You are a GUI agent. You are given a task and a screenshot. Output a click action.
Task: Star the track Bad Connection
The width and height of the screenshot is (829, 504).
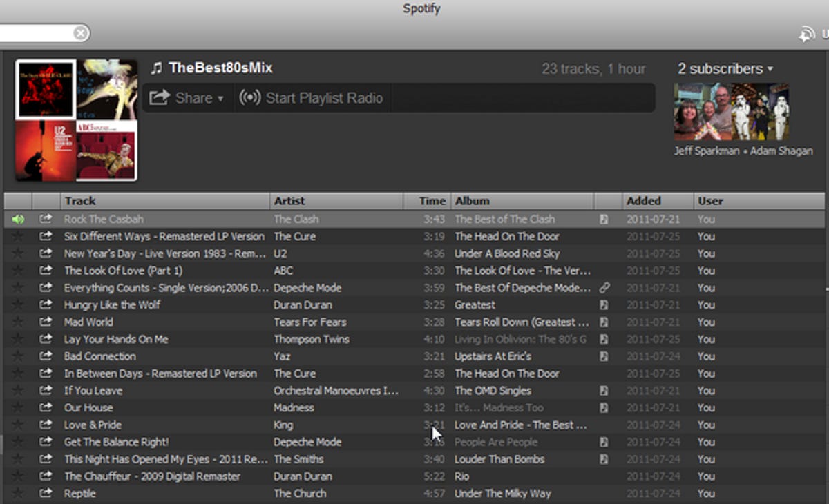tap(18, 356)
